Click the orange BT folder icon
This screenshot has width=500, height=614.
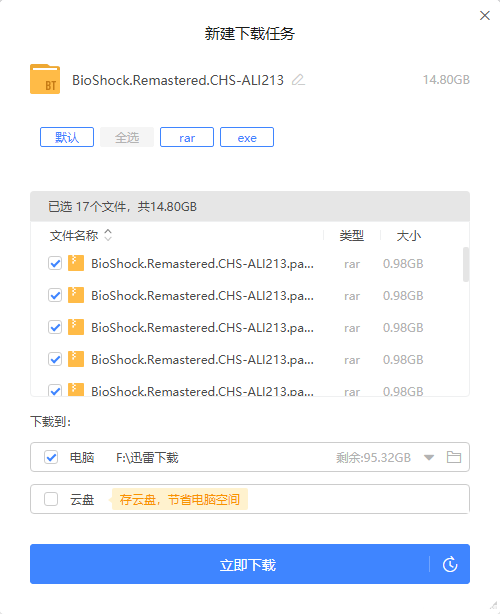click(x=45, y=79)
